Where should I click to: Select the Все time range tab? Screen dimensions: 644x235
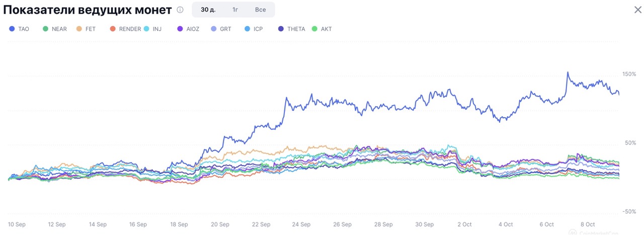coord(260,10)
